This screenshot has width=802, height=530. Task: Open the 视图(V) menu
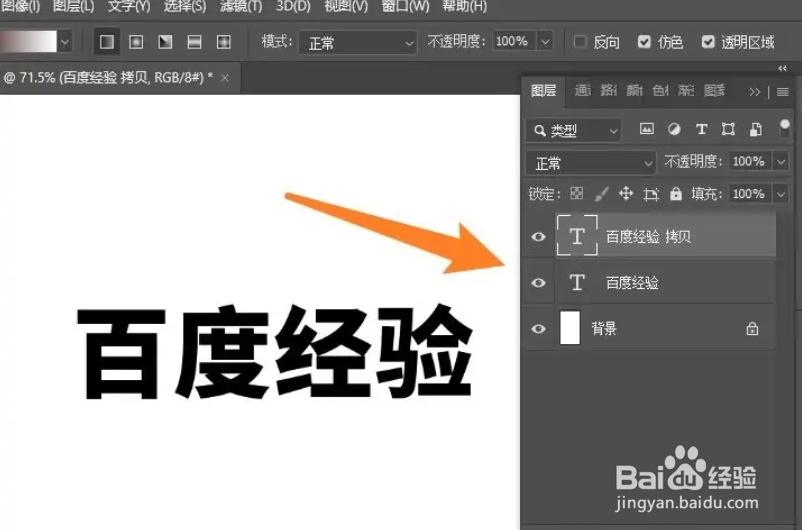346,6
